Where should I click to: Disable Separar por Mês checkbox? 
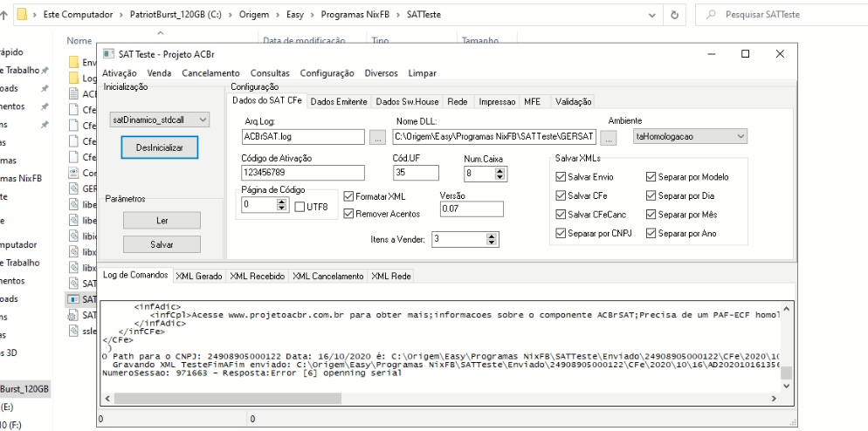651,215
